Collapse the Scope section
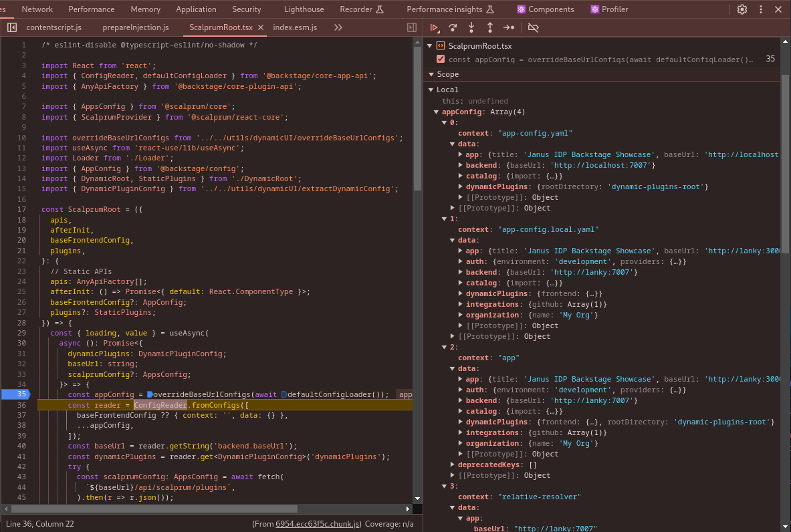This screenshot has width=791, height=532. pos(431,74)
